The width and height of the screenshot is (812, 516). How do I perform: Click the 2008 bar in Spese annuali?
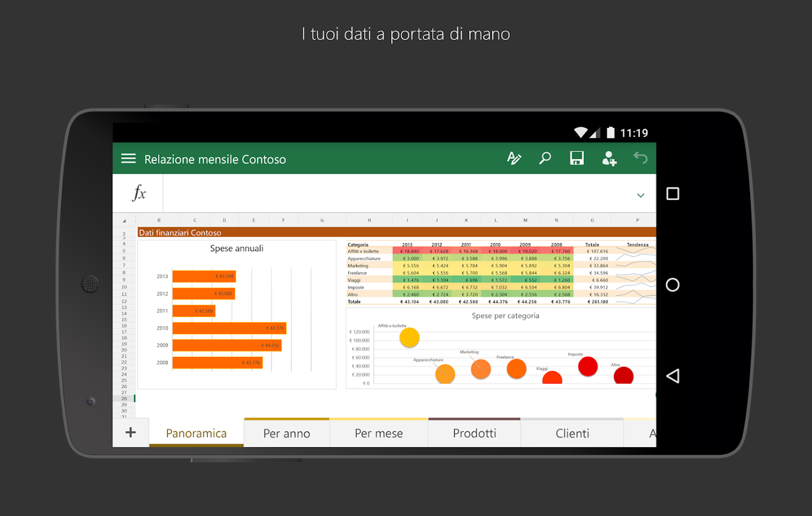[217, 362]
